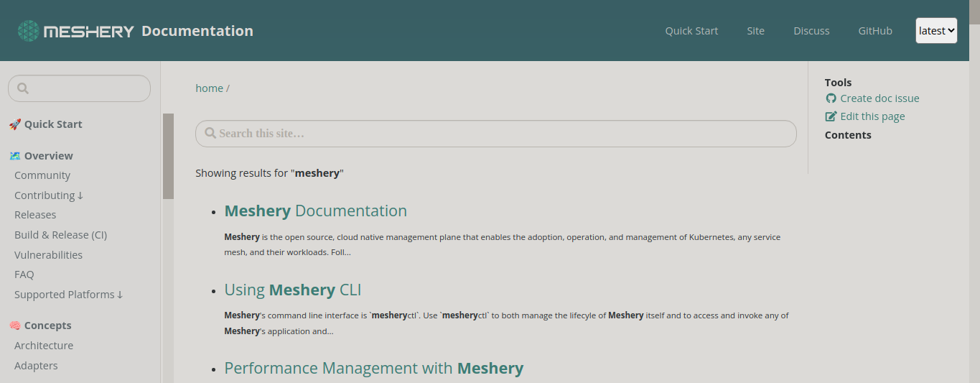Click the rocket icon next to Quick Start
This screenshot has height=383, width=980.
coord(15,124)
